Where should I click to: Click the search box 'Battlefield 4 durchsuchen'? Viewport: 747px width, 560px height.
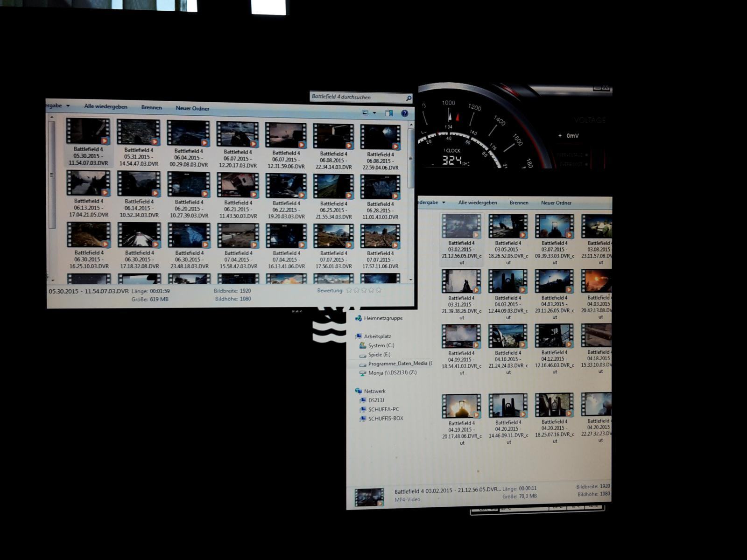tap(361, 97)
